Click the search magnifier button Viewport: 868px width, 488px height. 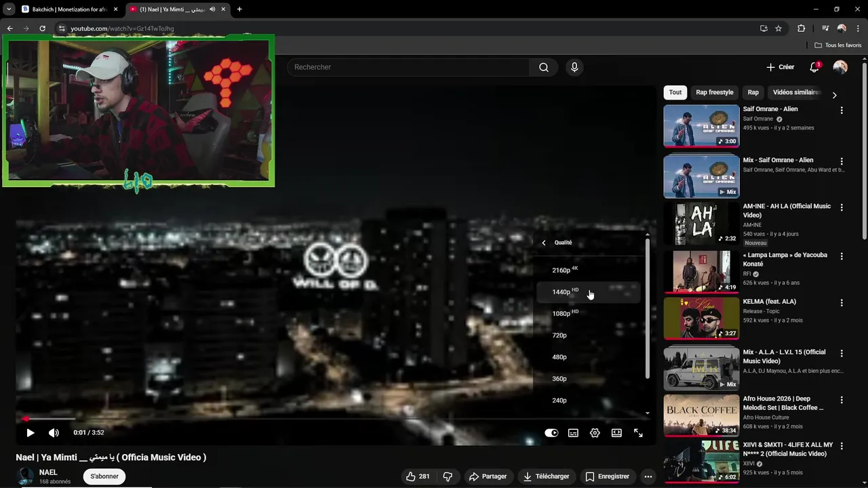544,67
